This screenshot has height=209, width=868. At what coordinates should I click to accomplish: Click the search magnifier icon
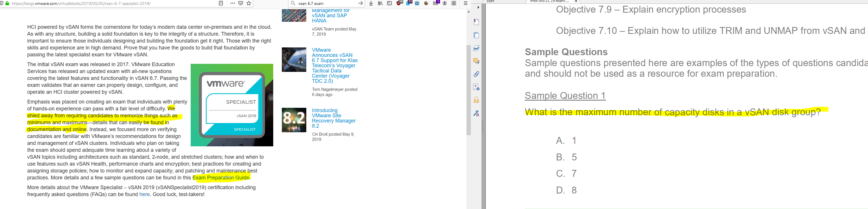tap(293, 3)
